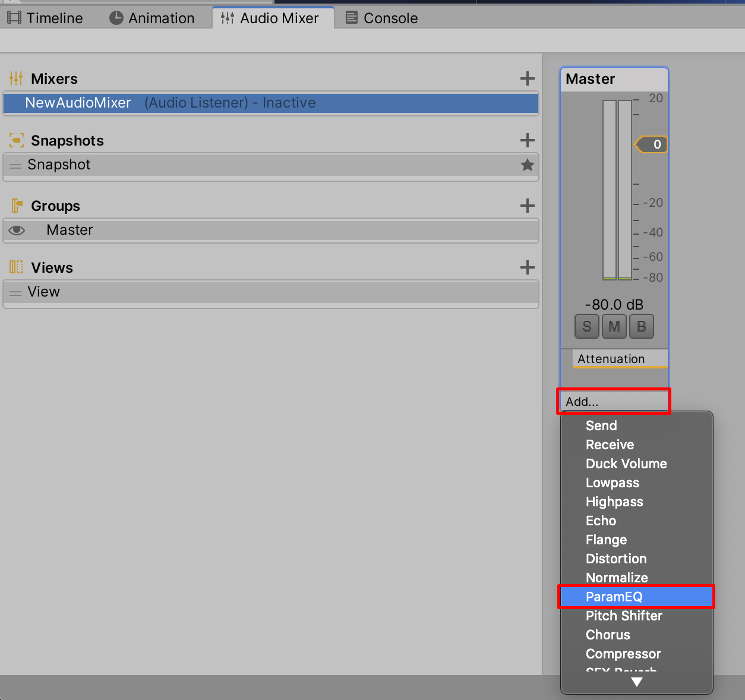The height and width of the screenshot is (700, 745).
Task: Choose Pitch Shifter effect
Action: tap(624, 616)
